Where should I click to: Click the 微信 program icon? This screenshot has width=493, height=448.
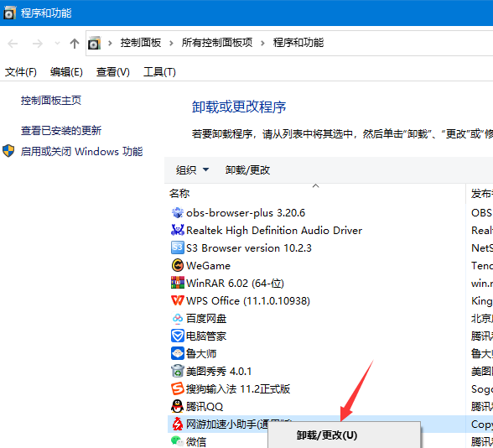pos(178,441)
